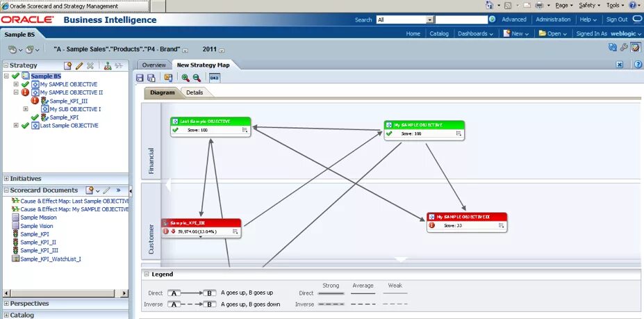This screenshot has width=644, height=319.
Task: Open the second point-of-view clock dropdown
Action: [x=32, y=49]
